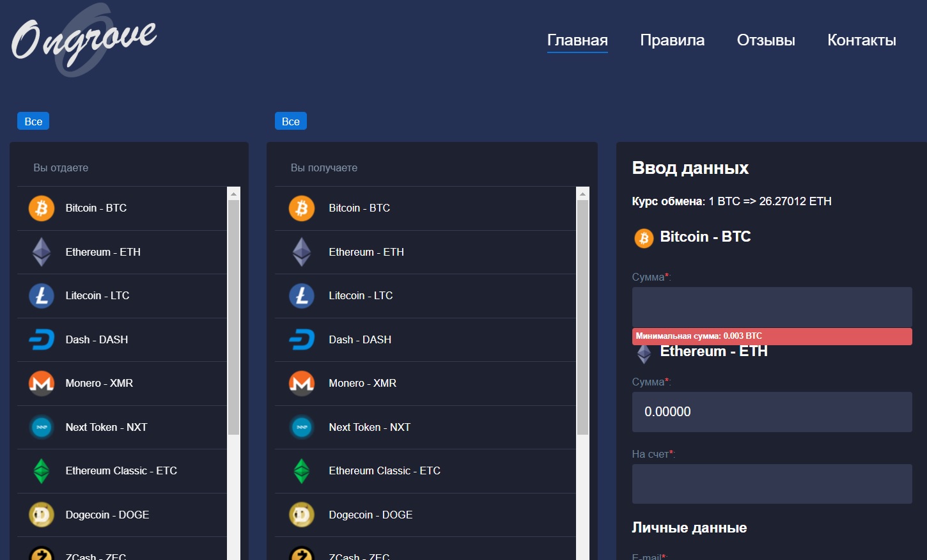
Task: Click Dogecoin icon in 'Вы получаете' list
Action: (x=302, y=515)
